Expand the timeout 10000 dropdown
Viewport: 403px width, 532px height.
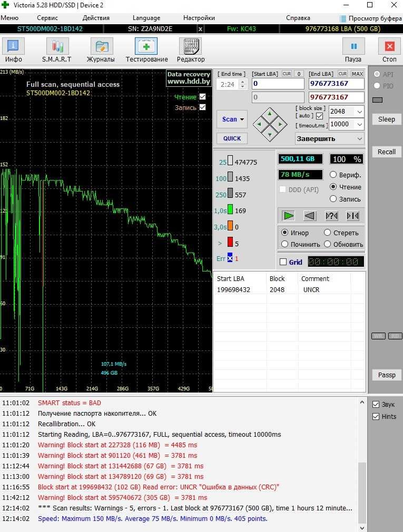pos(359,124)
